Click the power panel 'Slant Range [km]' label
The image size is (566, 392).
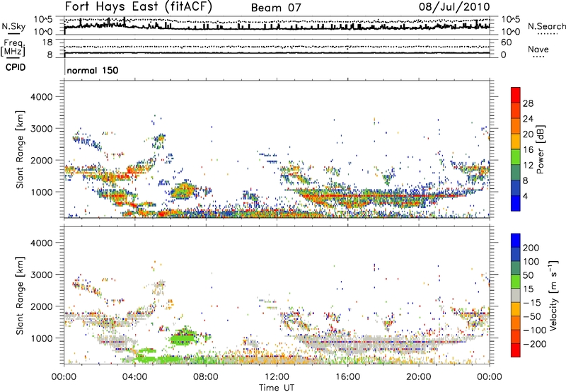20,149
